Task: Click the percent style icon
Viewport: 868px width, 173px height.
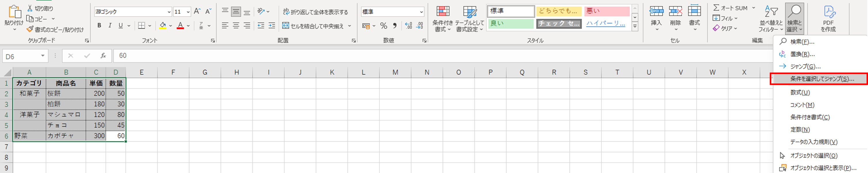Action: [383, 26]
